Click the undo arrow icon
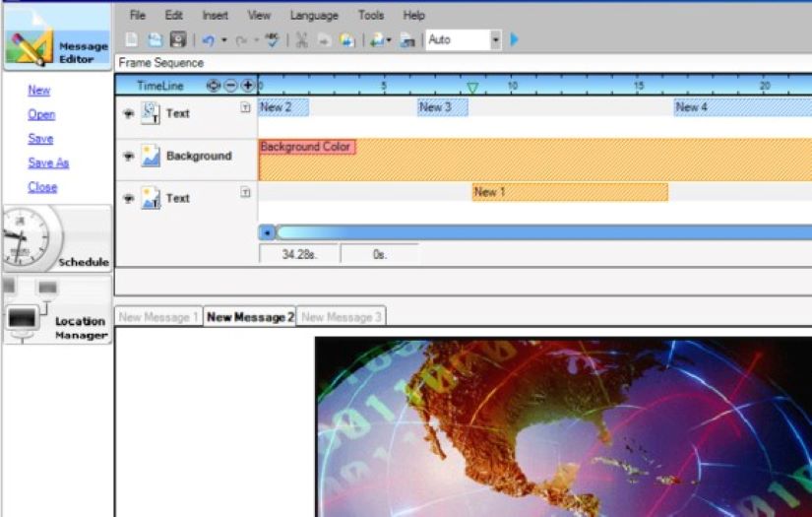812x517 pixels. coord(209,40)
